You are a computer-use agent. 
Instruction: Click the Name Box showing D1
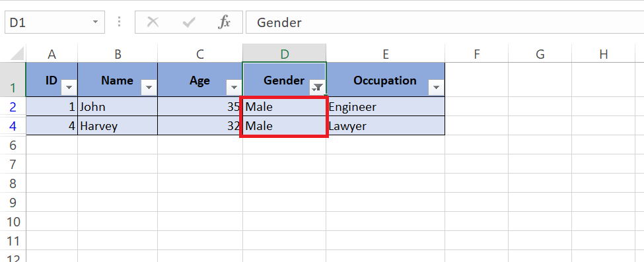pos(55,22)
